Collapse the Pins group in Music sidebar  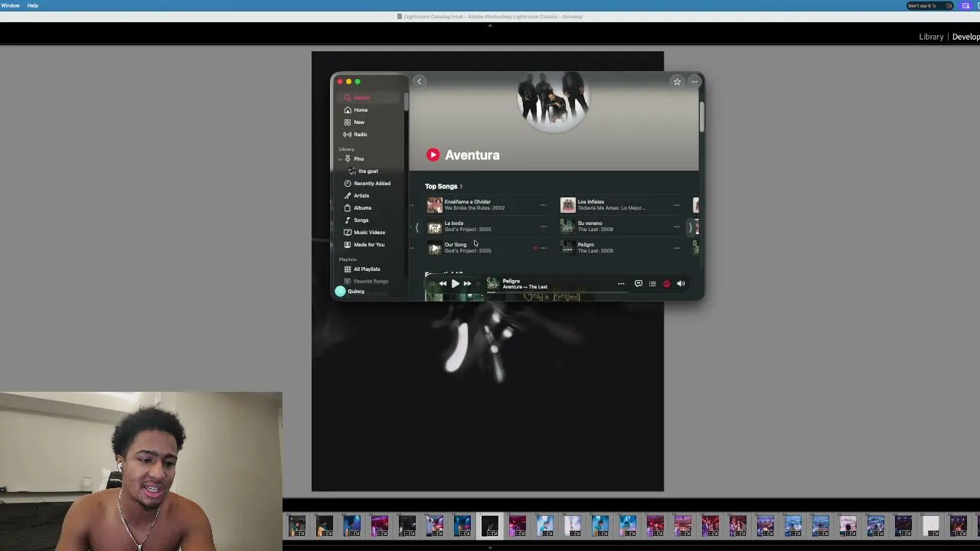[x=340, y=159]
